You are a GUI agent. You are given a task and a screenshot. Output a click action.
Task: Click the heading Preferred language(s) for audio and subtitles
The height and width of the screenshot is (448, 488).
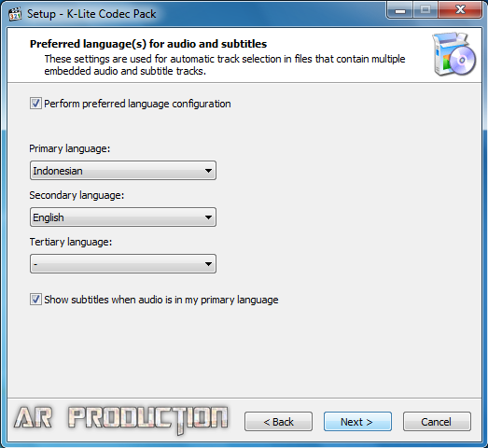tap(148, 44)
